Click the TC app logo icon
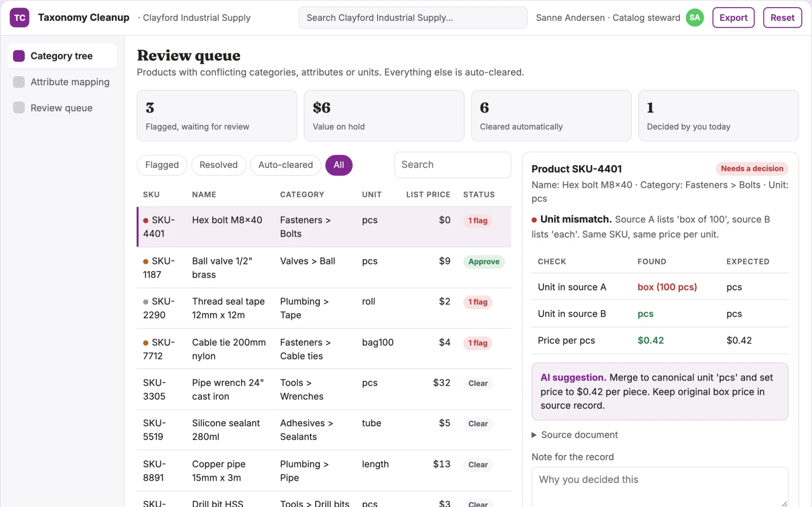The width and height of the screenshot is (812, 507). [x=19, y=18]
